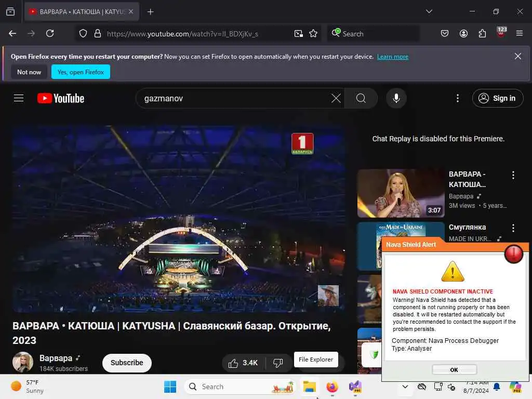Open the Смуглянка recommended video title
The image size is (532, 399).
[467, 228]
